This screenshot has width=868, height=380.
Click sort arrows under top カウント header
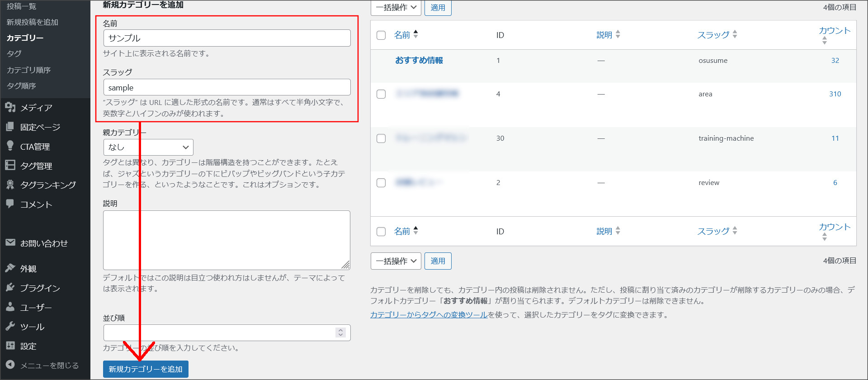pyautogui.click(x=825, y=41)
